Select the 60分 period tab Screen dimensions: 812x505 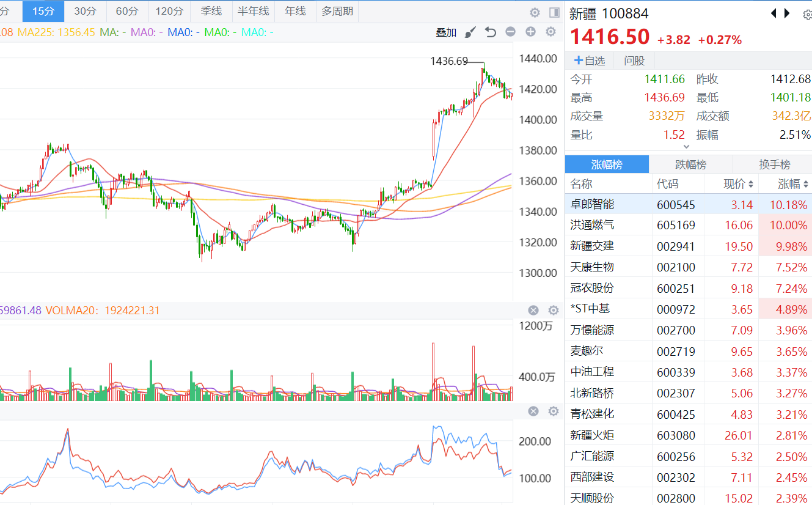click(127, 11)
